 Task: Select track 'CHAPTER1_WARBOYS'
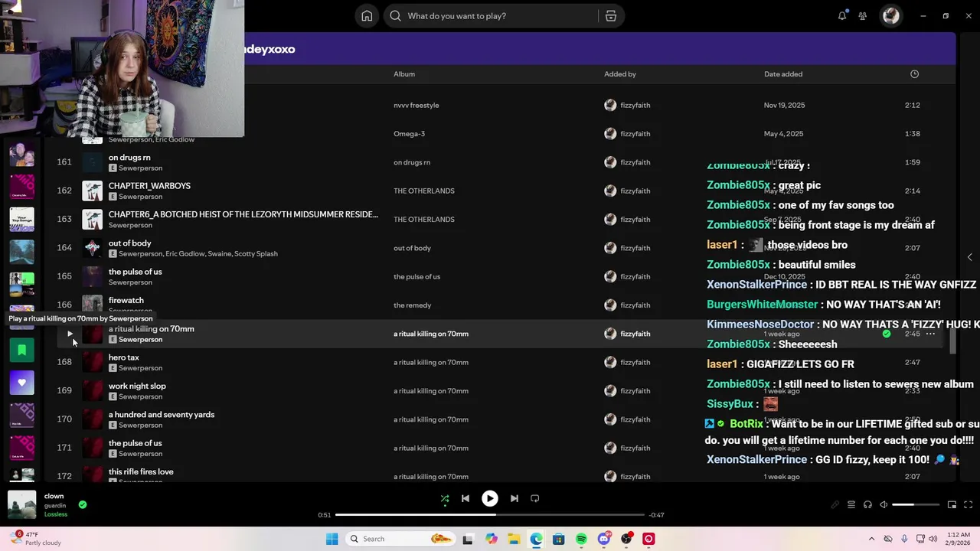(x=149, y=186)
